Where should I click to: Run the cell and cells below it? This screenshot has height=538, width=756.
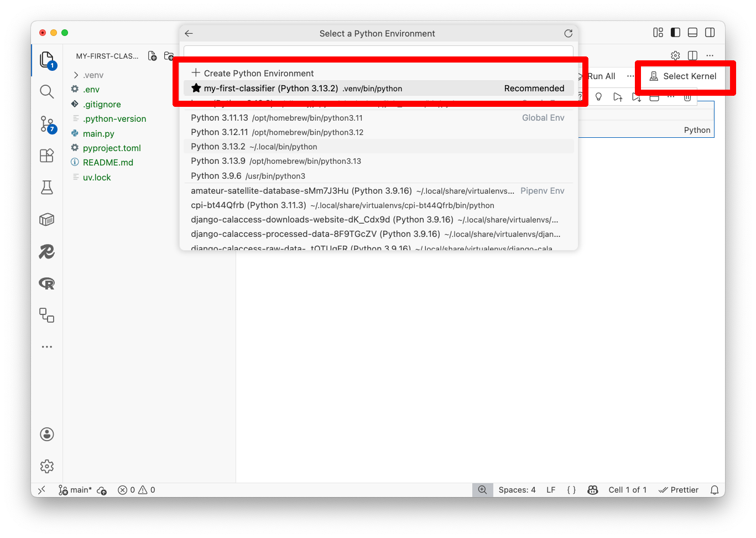(x=637, y=96)
